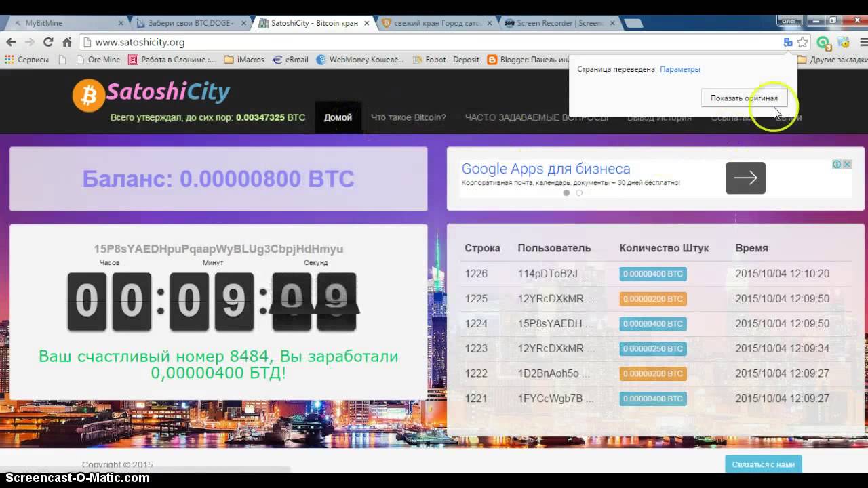Viewport: 868px width, 488px height.
Task: Open the iMacros bookmark folder
Action: tap(244, 60)
